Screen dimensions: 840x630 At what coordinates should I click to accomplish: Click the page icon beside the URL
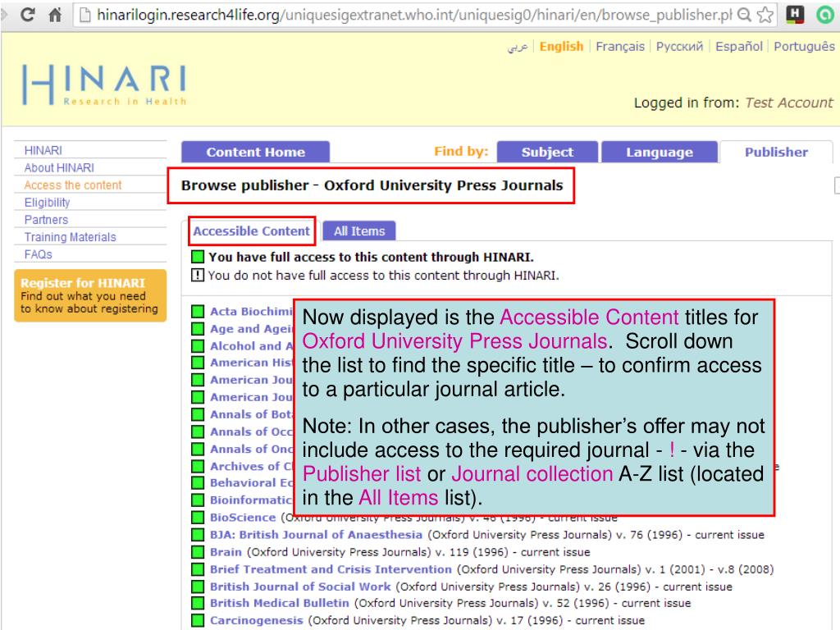coord(84,15)
